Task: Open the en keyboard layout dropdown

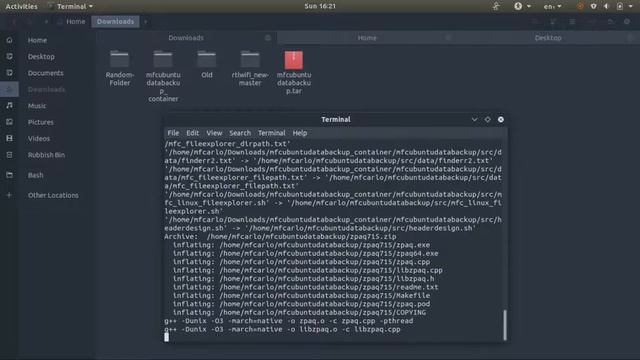Action: (553, 6)
